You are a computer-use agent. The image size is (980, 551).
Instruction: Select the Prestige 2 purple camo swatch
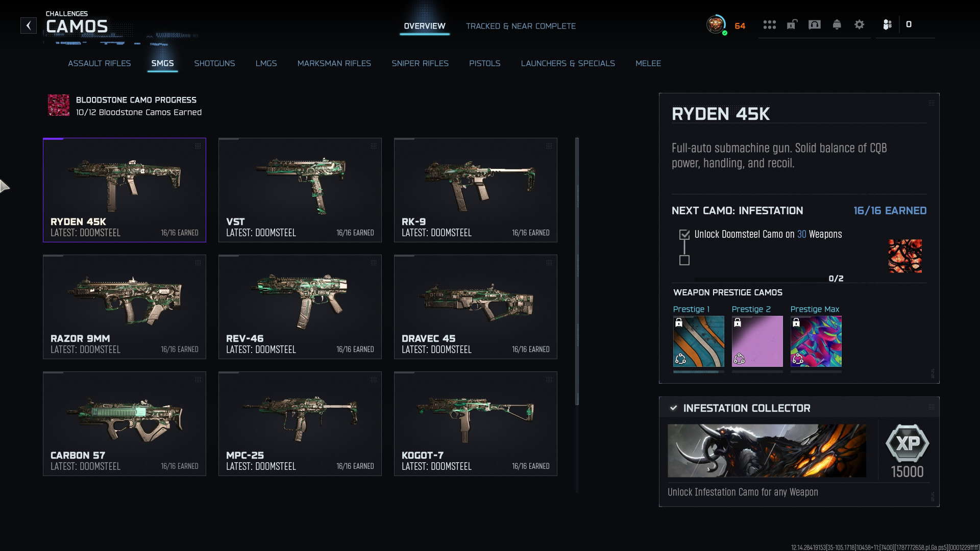click(757, 341)
